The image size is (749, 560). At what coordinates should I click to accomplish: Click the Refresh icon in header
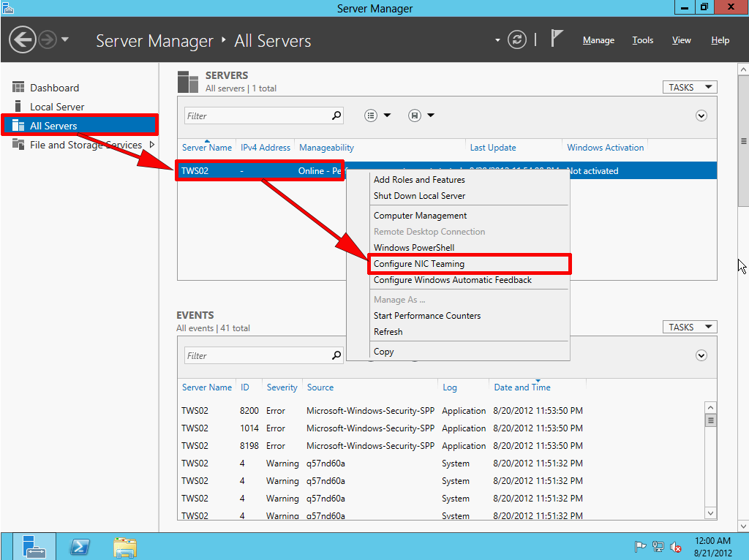(517, 39)
